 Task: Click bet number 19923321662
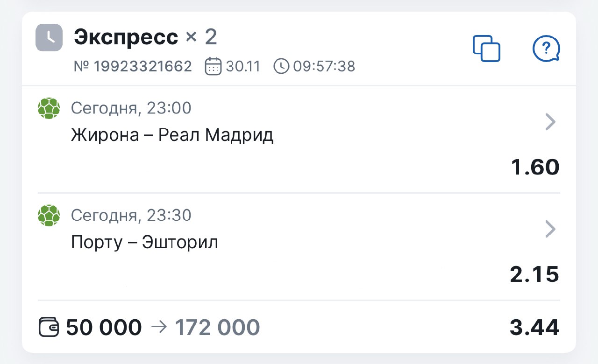point(133,67)
